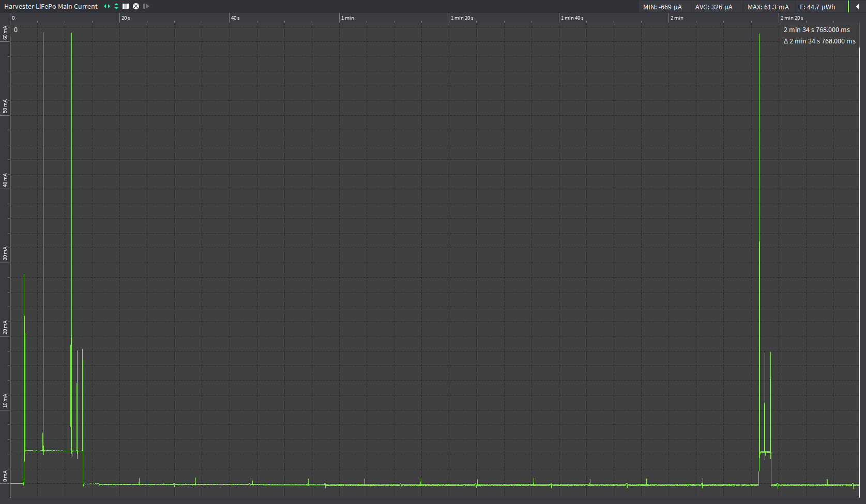This screenshot has height=504, width=866.
Task: Click the 30 mA label on current axis
Action: pyautogui.click(x=5, y=254)
